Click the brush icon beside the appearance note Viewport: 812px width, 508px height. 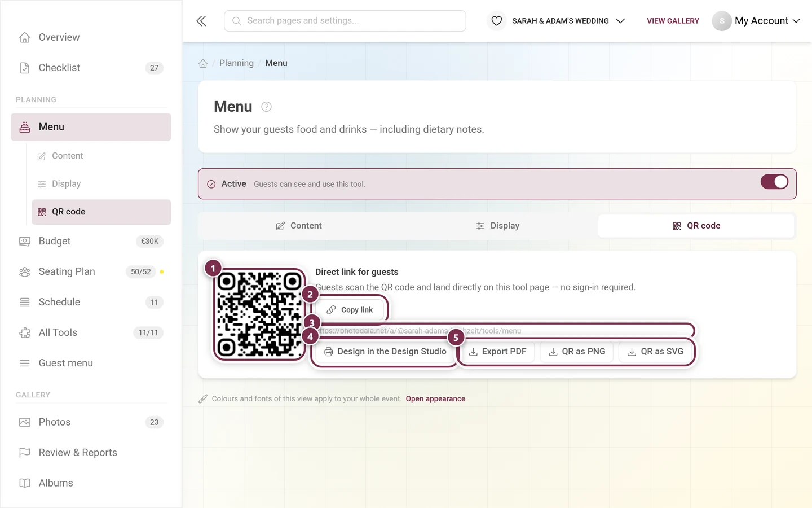203,399
